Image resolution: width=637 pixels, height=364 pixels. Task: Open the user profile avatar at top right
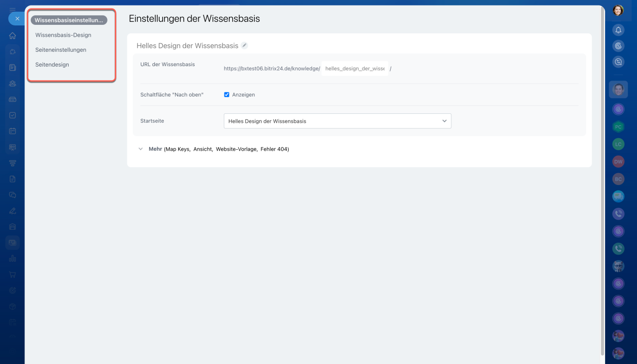pos(618,10)
